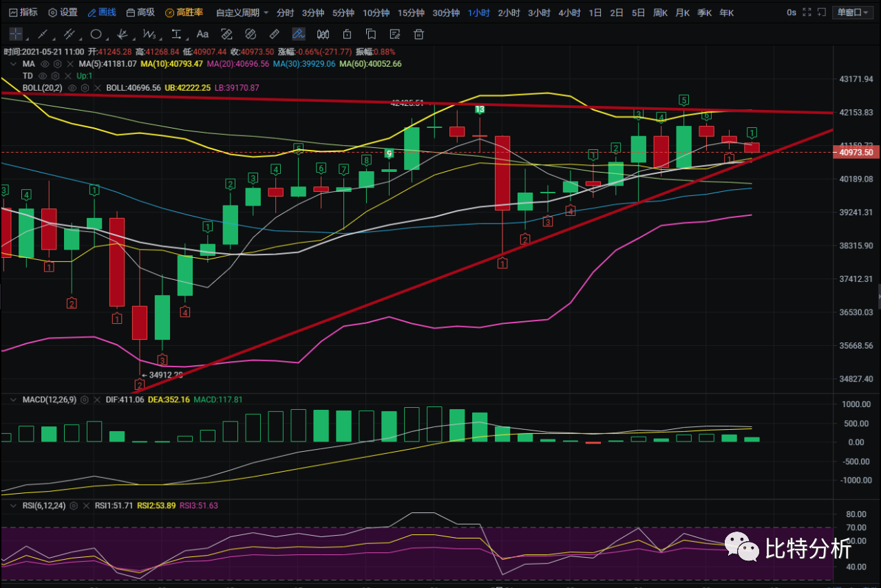Toggle visibility of the TD indicator
Viewport: 881px width, 588px height.
pyautogui.click(x=43, y=76)
